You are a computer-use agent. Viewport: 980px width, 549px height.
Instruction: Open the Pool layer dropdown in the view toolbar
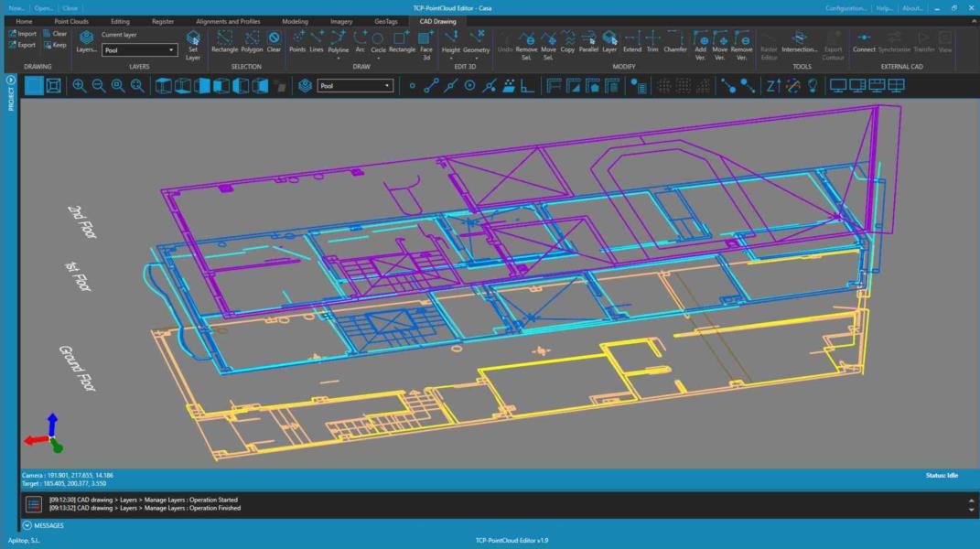point(355,85)
